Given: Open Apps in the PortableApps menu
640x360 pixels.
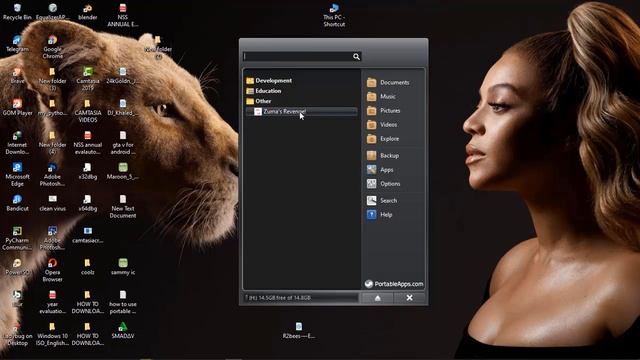Looking at the screenshot, I should pyautogui.click(x=380, y=170).
